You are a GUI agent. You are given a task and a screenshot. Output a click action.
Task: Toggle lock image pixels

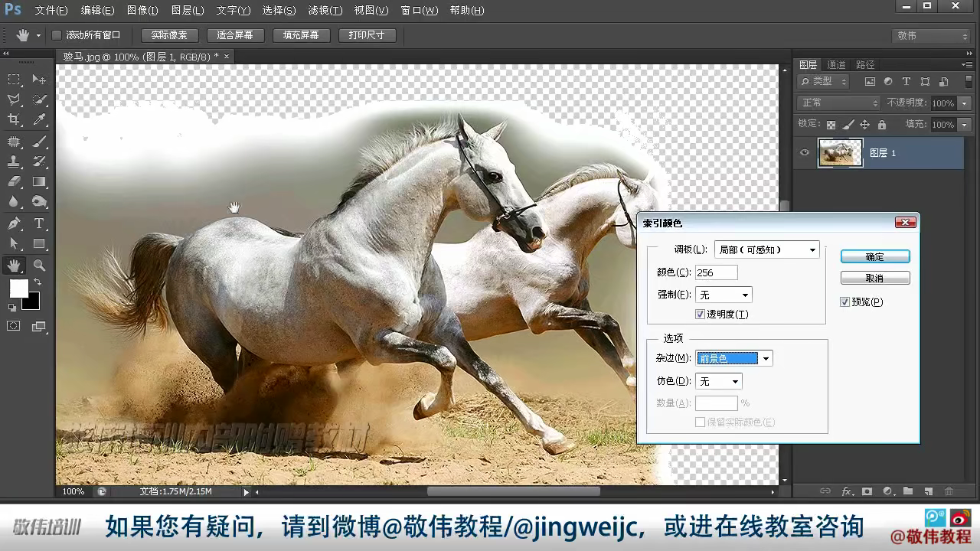[x=848, y=125]
